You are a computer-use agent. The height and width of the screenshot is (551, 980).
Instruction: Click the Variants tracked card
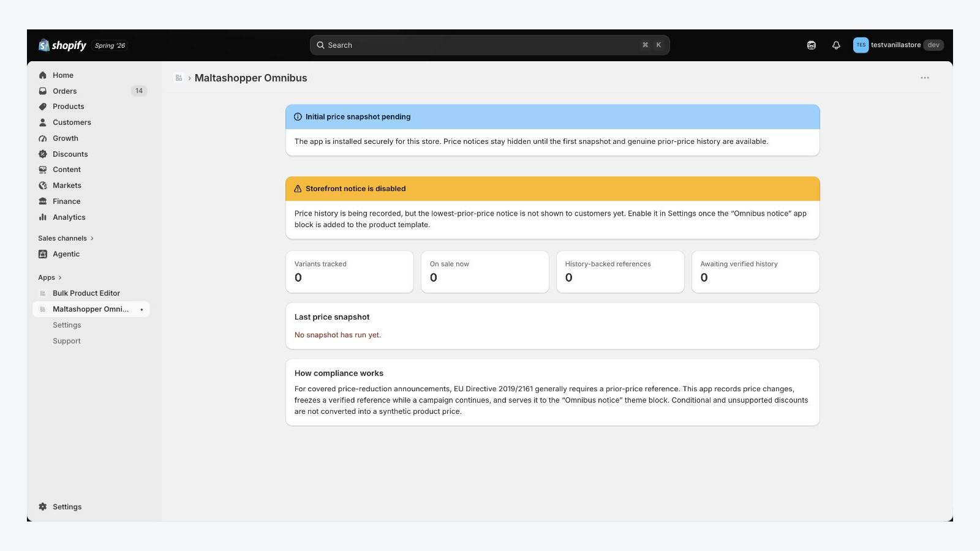[x=350, y=272]
